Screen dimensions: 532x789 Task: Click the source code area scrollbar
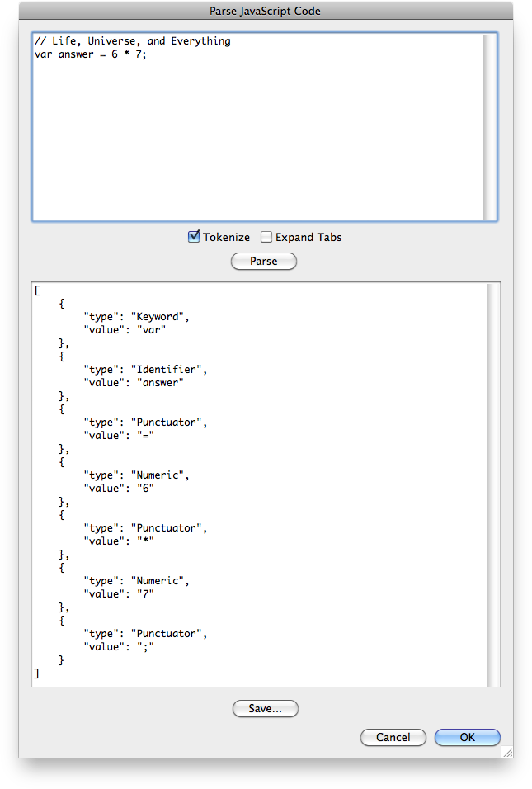click(490, 127)
